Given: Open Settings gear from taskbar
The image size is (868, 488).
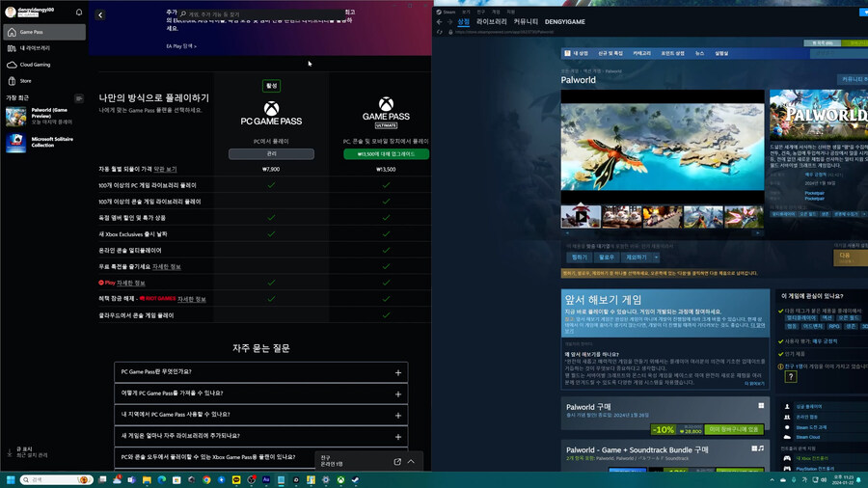Looking at the screenshot, I should coord(326,479).
